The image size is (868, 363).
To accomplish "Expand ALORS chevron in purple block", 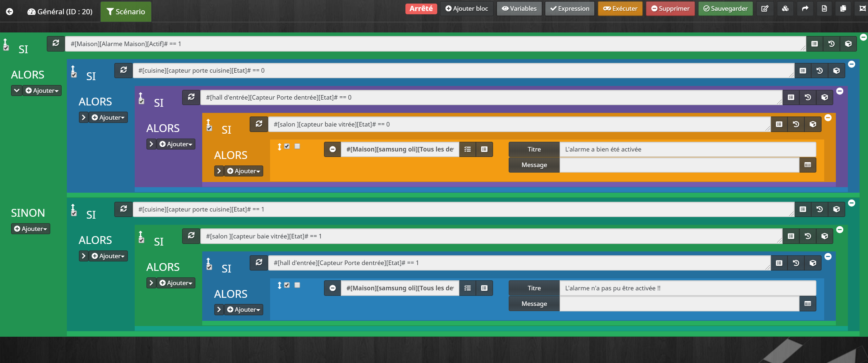I will [151, 144].
